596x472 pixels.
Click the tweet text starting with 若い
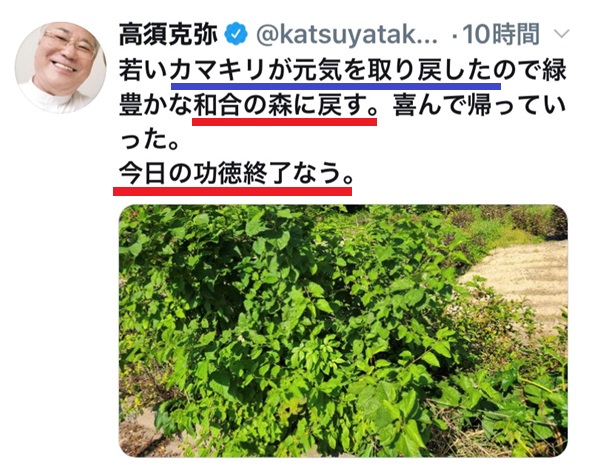click(x=342, y=105)
